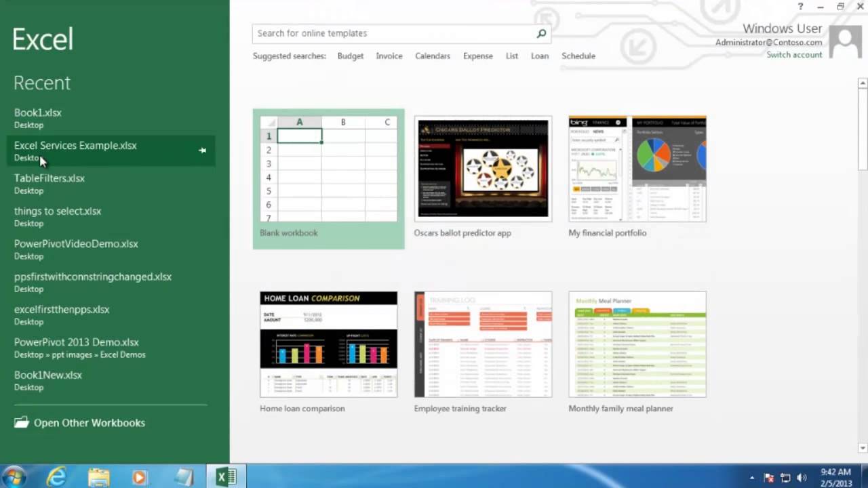Screen dimensions: 868x488
Task: Click the Excel taskbar icon
Action: click(x=226, y=477)
